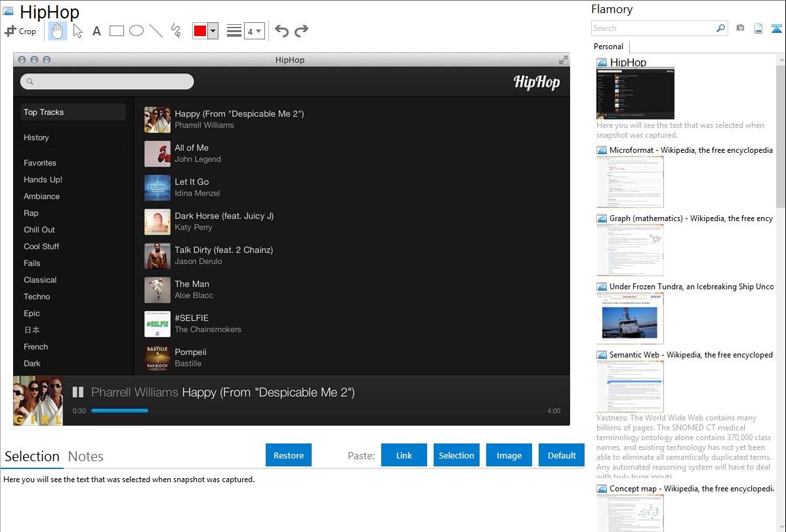Click the red color swatch
Image resolution: width=786 pixels, height=532 pixels.
pos(200,31)
